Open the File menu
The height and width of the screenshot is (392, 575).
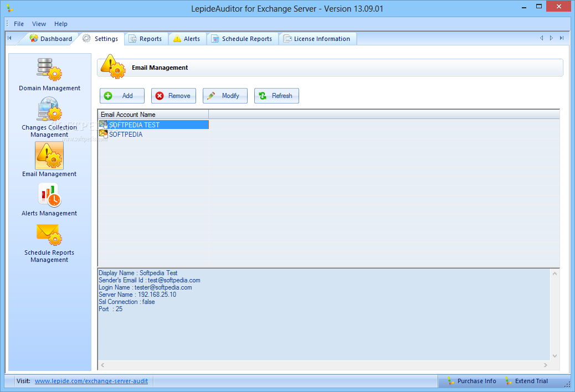(x=19, y=24)
